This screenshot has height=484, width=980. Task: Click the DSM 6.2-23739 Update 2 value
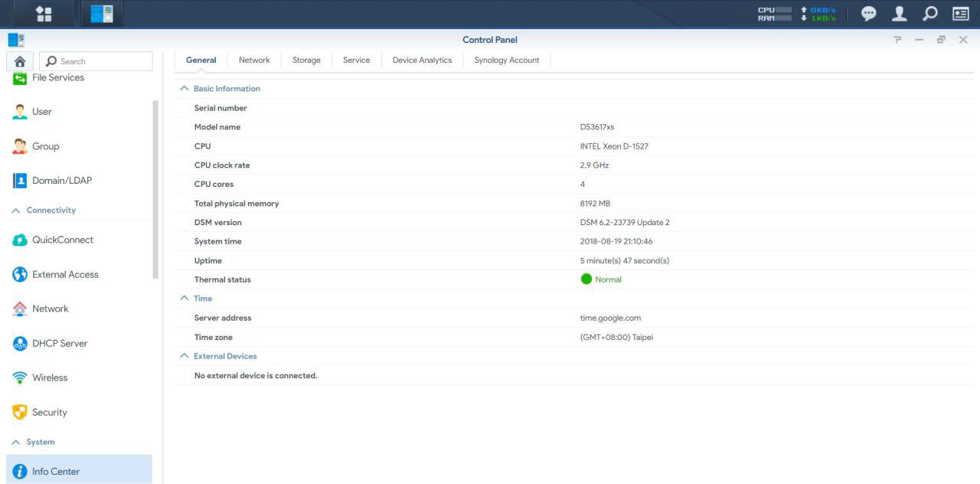[x=625, y=223]
